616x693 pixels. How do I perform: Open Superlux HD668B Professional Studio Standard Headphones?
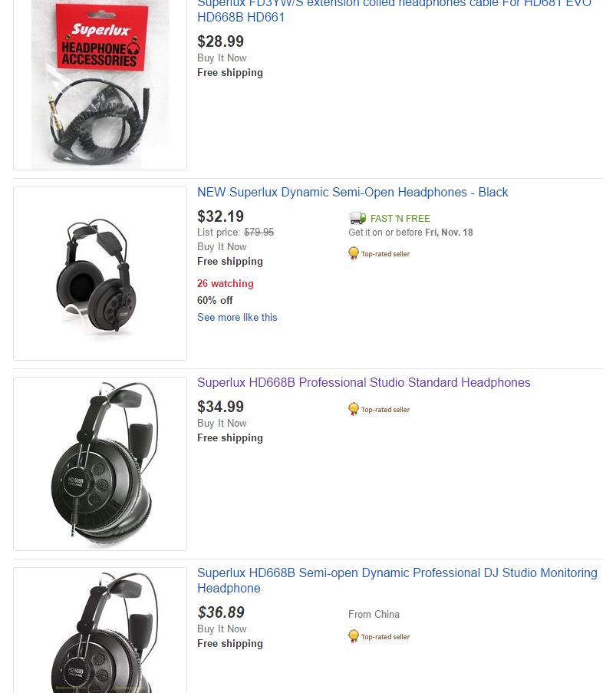pos(364,382)
